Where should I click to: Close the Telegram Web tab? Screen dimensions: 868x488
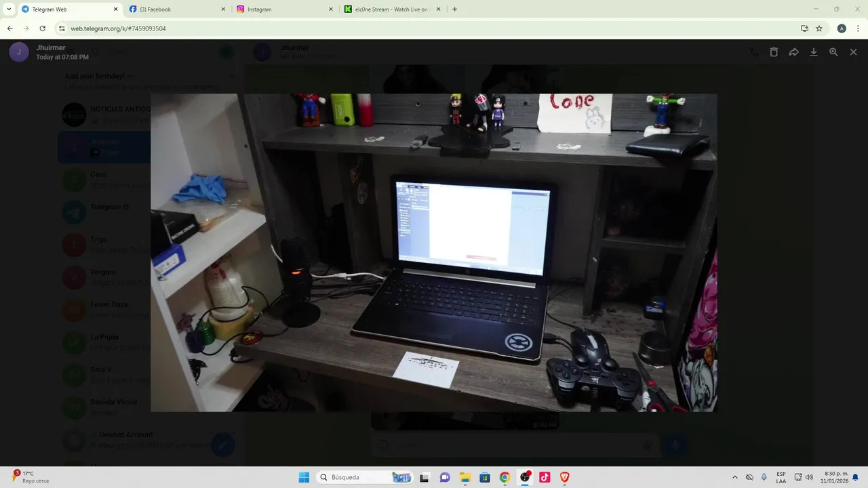point(115,9)
